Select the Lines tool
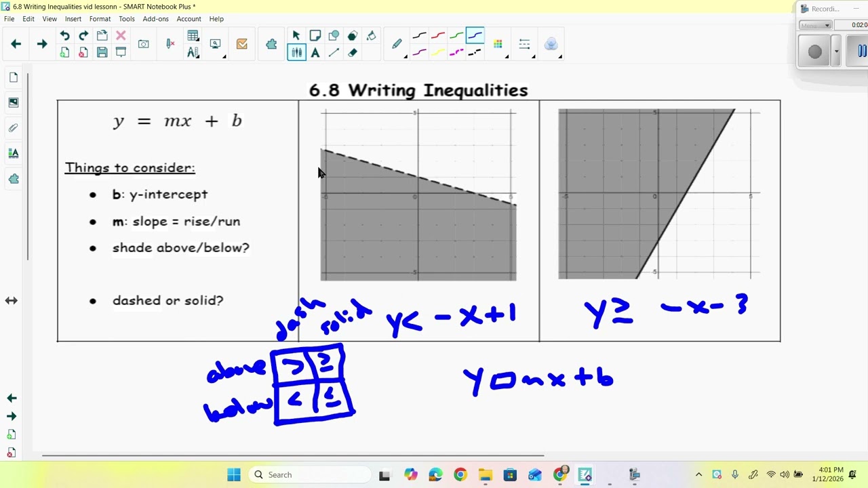 [334, 52]
